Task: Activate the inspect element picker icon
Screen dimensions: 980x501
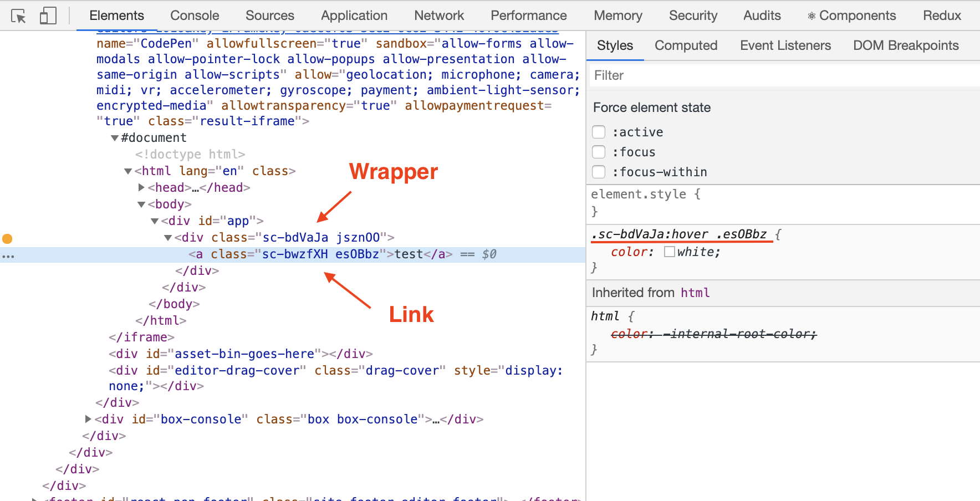Action: coord(18,16)
